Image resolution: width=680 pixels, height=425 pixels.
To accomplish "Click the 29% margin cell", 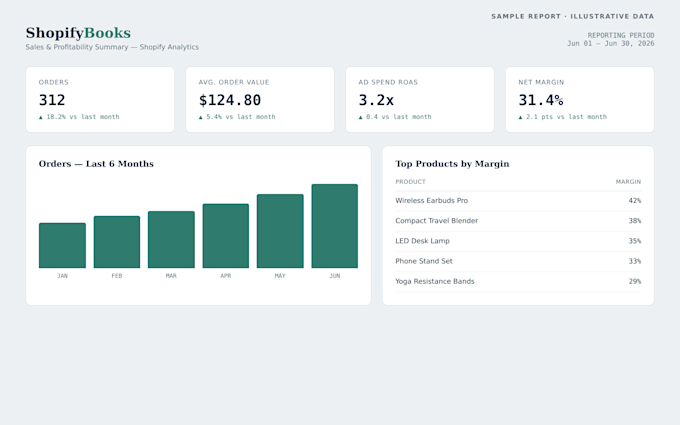I will click(x=635, y=281).
